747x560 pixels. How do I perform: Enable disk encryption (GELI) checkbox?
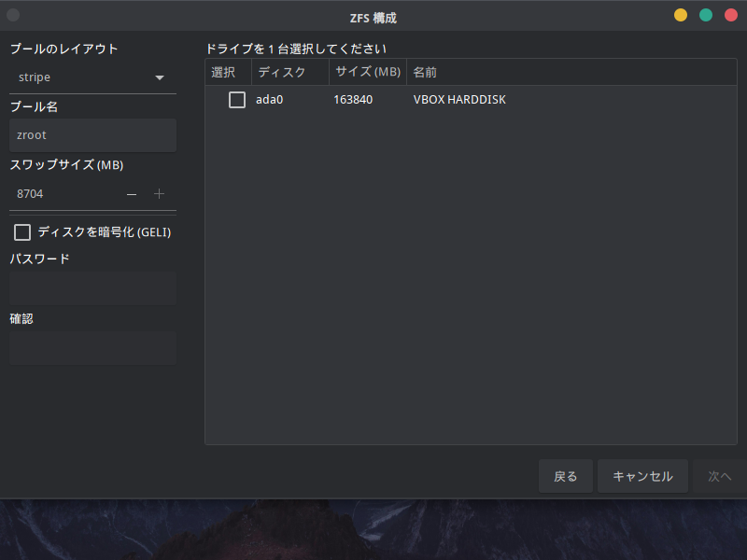(x=22, y=232)
